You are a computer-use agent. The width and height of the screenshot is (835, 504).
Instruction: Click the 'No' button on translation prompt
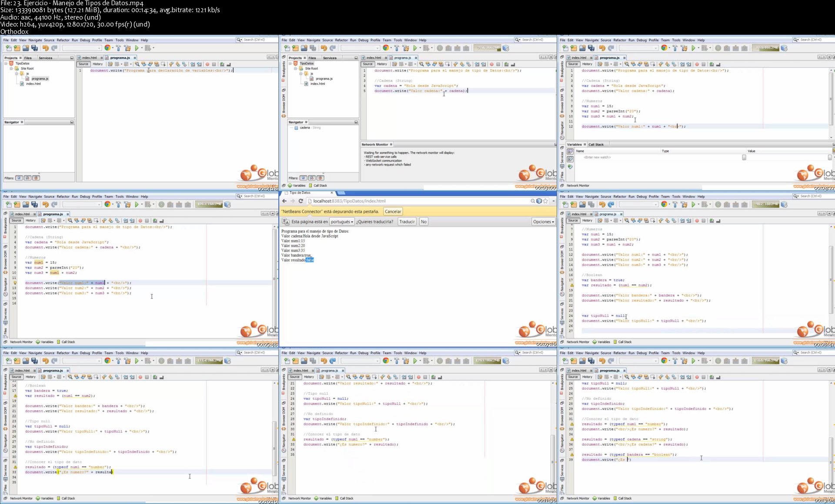[424, 222]
